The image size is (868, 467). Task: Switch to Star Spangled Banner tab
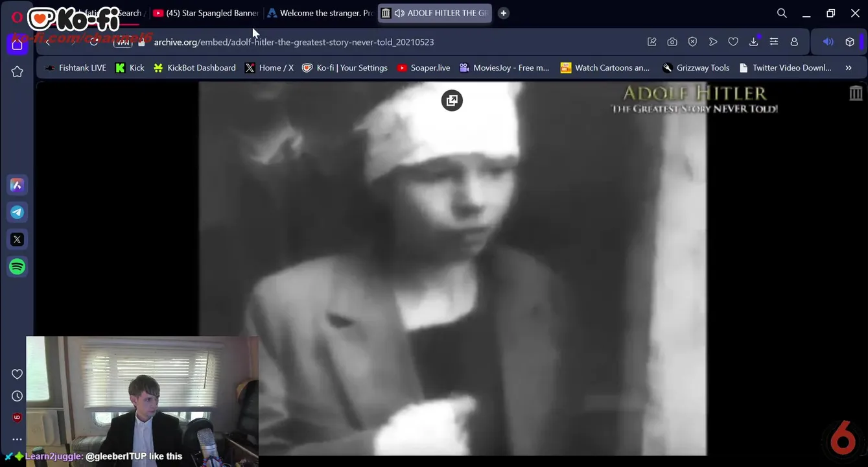coord(205,13)
